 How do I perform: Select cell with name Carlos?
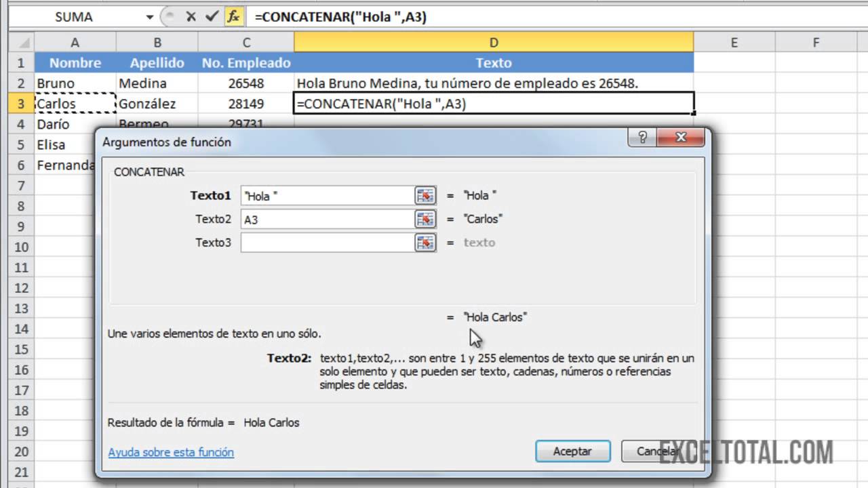tap(75, 104)
